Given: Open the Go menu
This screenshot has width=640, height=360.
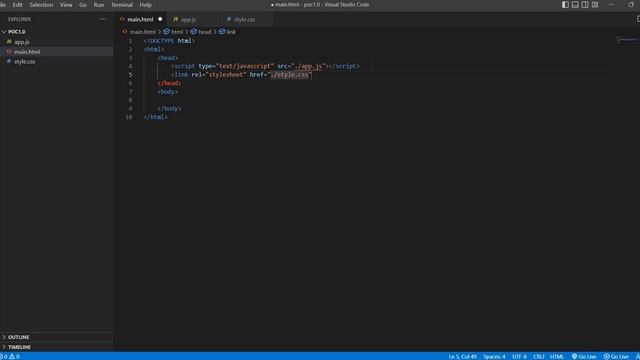Looking at the screenshot, I should (83, 5).
